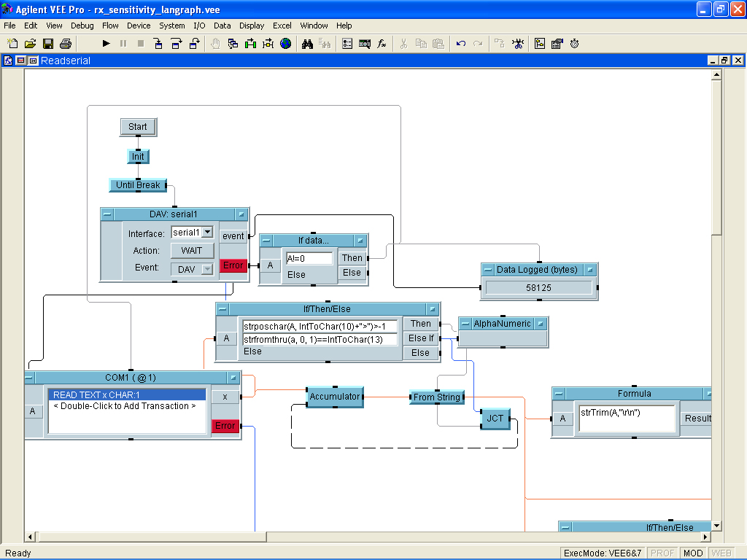Click the Print icon in toolbar

[x=66, y=44]
